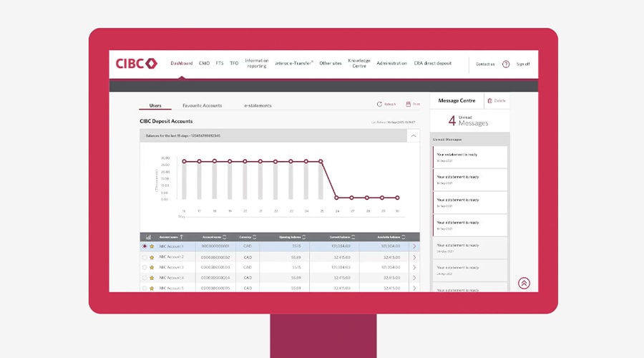Expand ABC Account 5 row chevron

pos(414,288)
